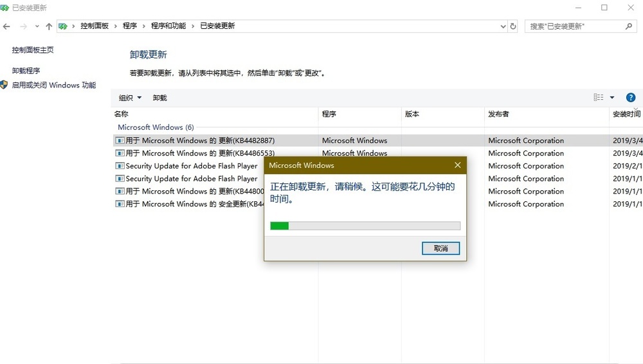The width and height of the screenshot is (643, 364).
Task: Open the 控制面板主页 link
Action: pos(33,50)
